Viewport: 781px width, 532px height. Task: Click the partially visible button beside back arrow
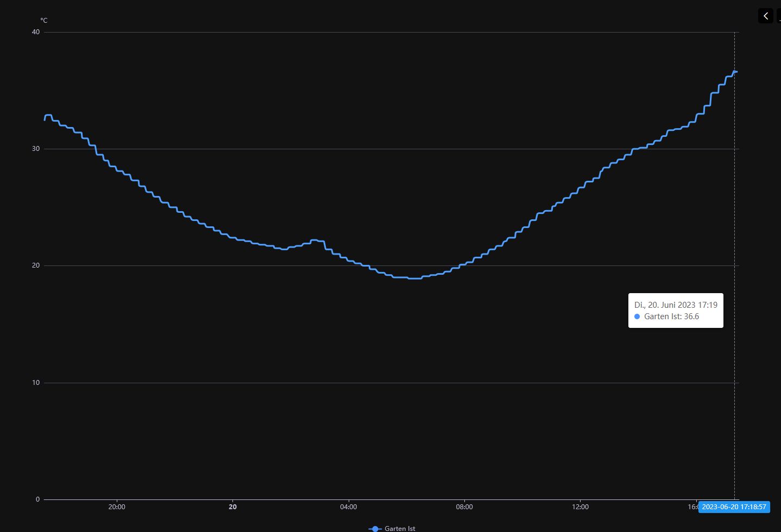point(779,16)
